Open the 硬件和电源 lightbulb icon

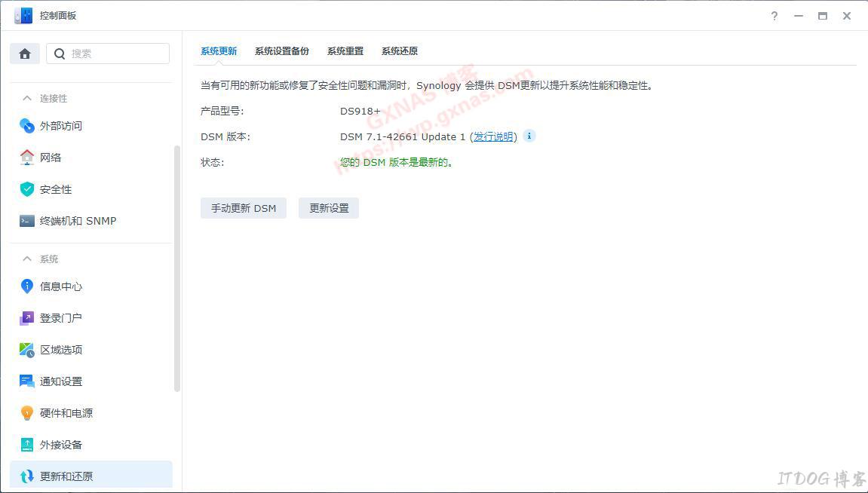[26, 413]
